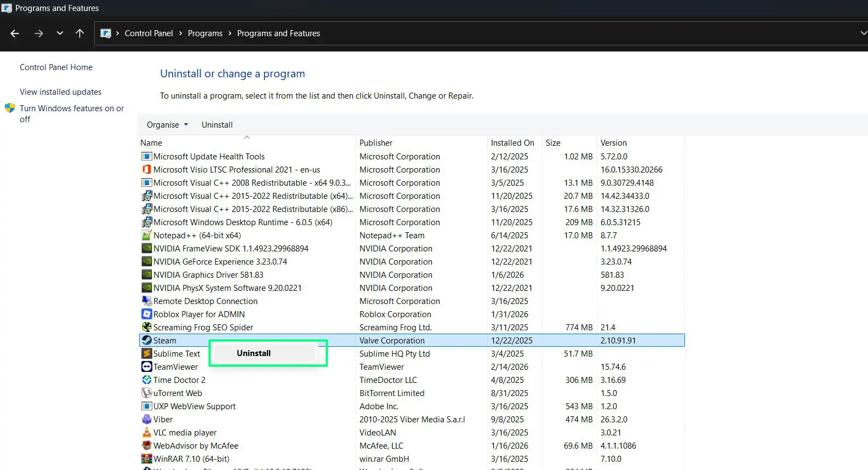
Task: Go back with the left arrow
Action: 15,33
